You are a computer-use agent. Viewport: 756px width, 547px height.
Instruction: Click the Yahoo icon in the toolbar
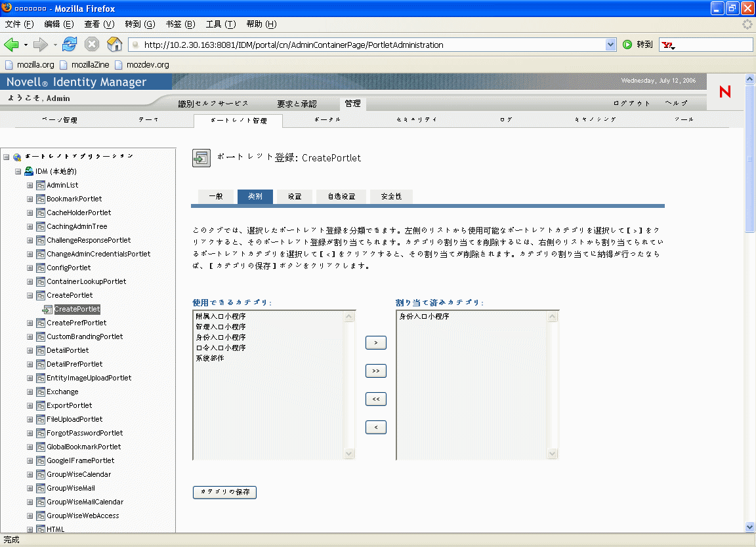coord(669,45)
